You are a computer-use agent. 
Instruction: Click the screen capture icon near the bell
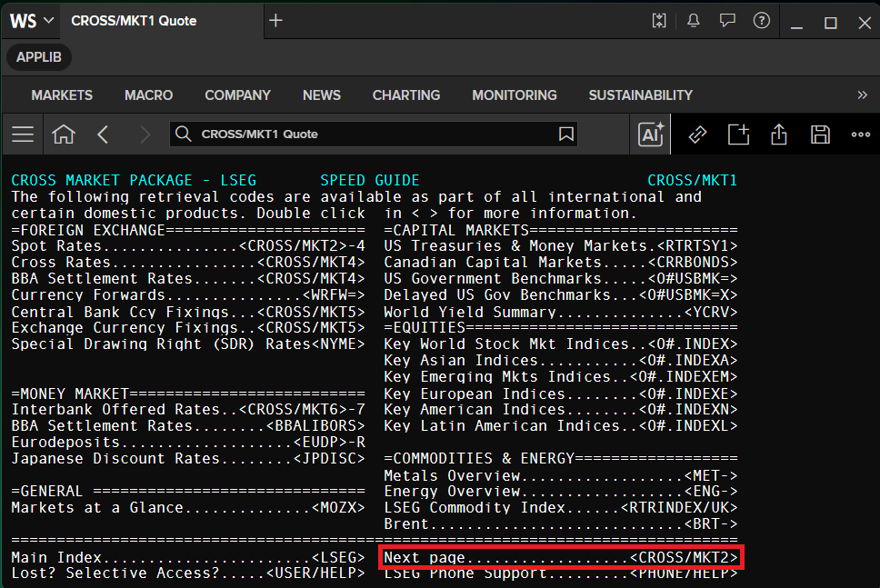(659, 21)
